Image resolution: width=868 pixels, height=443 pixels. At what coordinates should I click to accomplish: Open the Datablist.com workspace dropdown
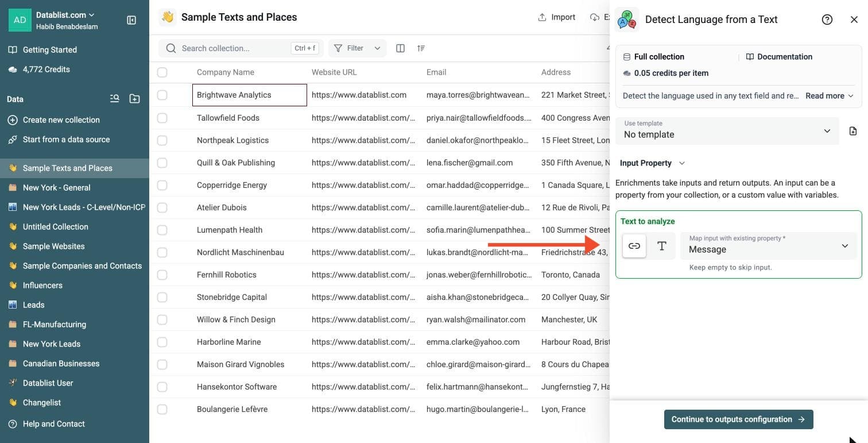65,15
